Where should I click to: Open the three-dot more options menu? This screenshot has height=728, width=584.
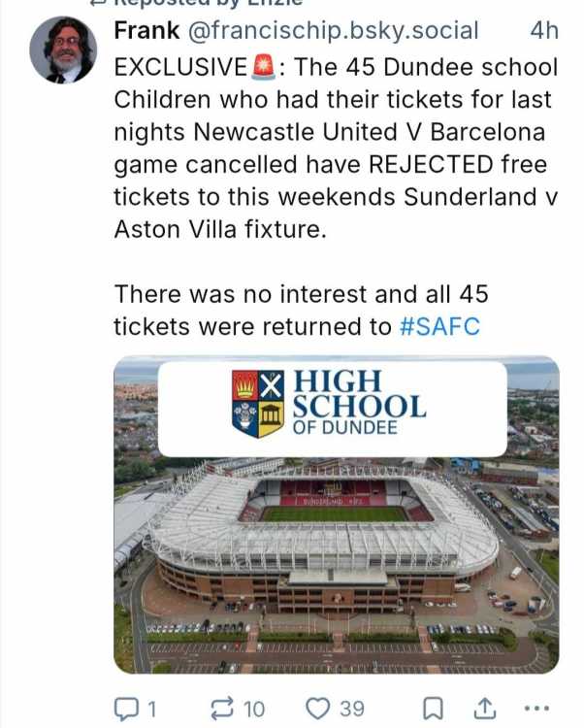click(x=535, y=709)
